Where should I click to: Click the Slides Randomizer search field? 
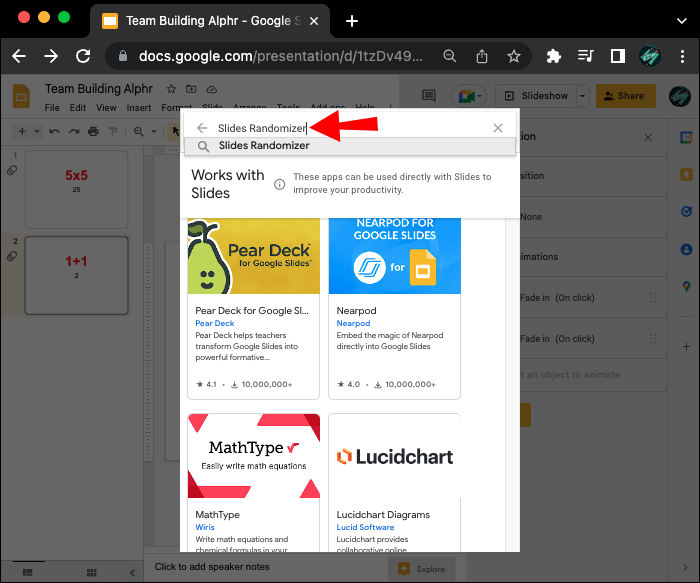348,128
